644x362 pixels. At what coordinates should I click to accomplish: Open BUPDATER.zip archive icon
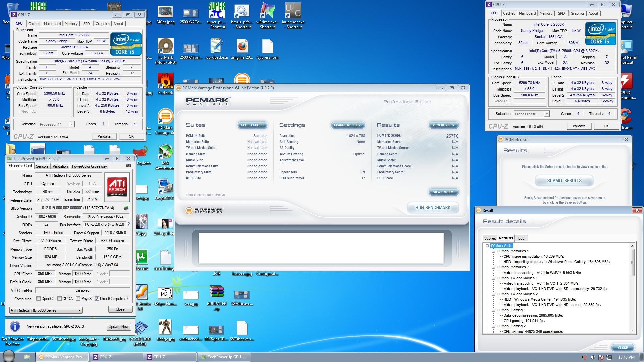tap(216, 298)
